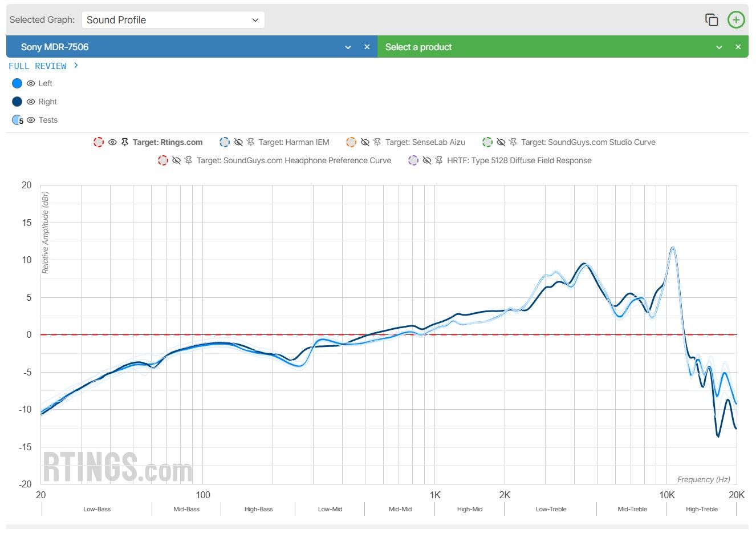Toggle visibility of the Tests curves
756x533 pixels.
pyautogui.click(x=31, y=120)
